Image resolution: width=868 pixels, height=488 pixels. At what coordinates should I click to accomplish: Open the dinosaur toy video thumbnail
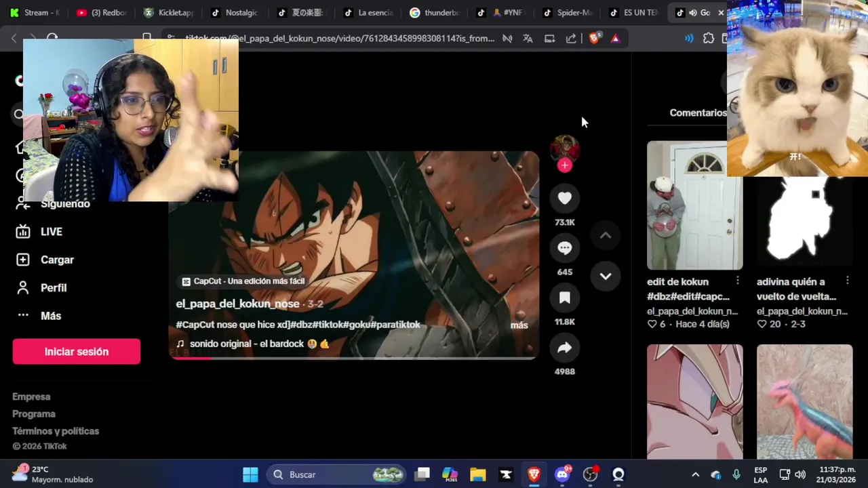(804, 402)
